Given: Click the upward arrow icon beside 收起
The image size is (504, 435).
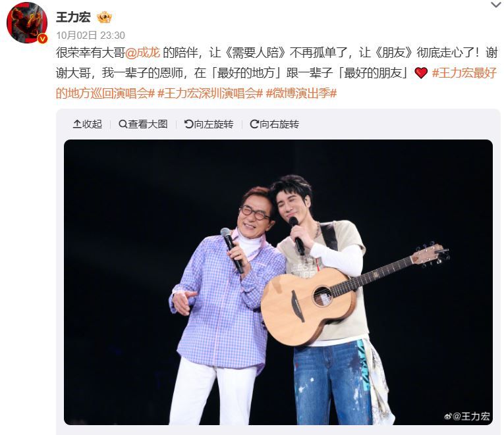Looking at the screenshot, I should tap(77, 124).
